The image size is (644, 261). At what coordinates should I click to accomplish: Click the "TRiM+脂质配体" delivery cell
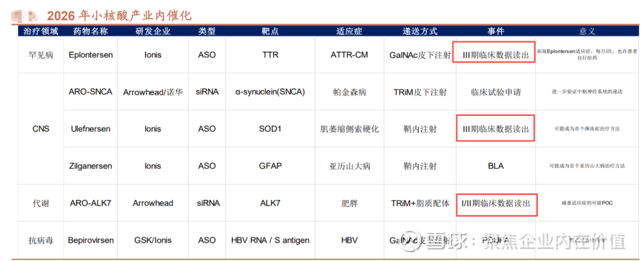click(420, 203)
